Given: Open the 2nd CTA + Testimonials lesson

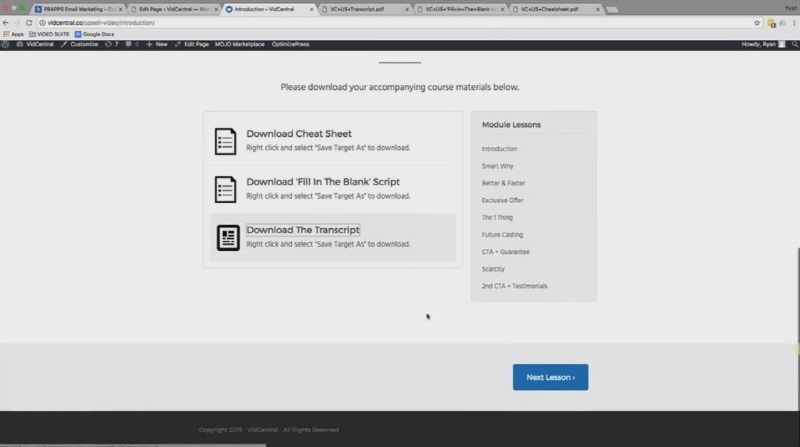Looking at the screenshot, I should click(x=514, y=286).
